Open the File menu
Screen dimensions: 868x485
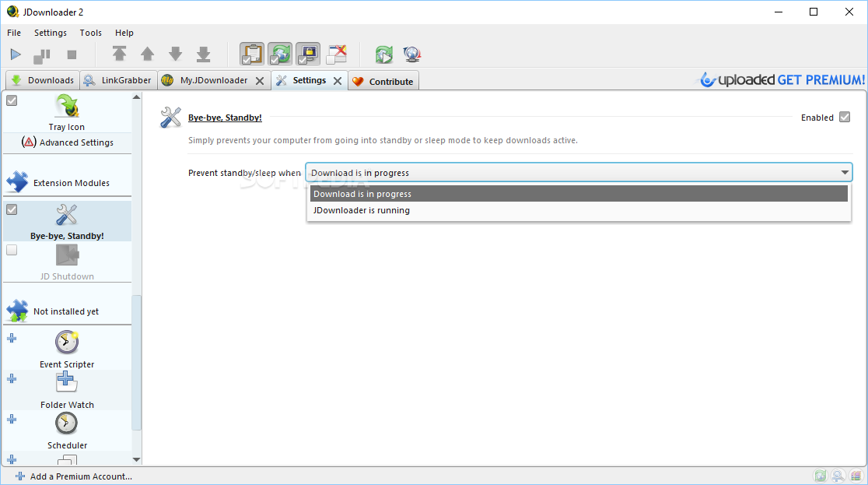(x=14, y=33)
